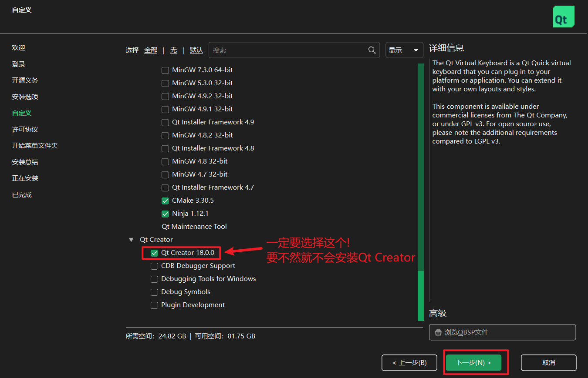Select 开始菜单文件夹 step in sidebar
This screenshot has height=378, width=588.
point(35,146)
